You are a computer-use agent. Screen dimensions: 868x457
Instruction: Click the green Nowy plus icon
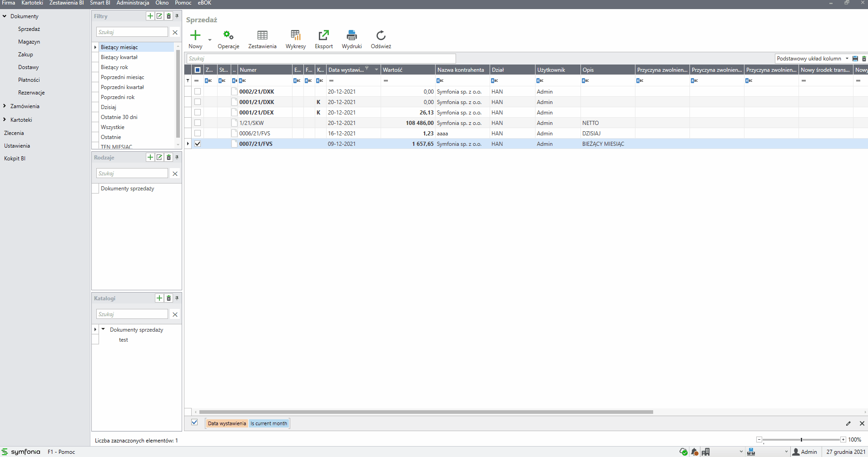195,35
